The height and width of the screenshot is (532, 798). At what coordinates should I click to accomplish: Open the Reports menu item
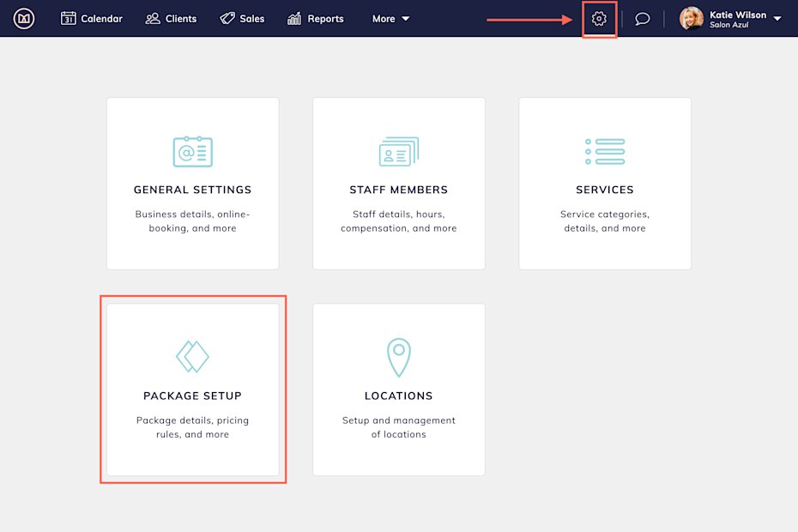coord(316,17)
